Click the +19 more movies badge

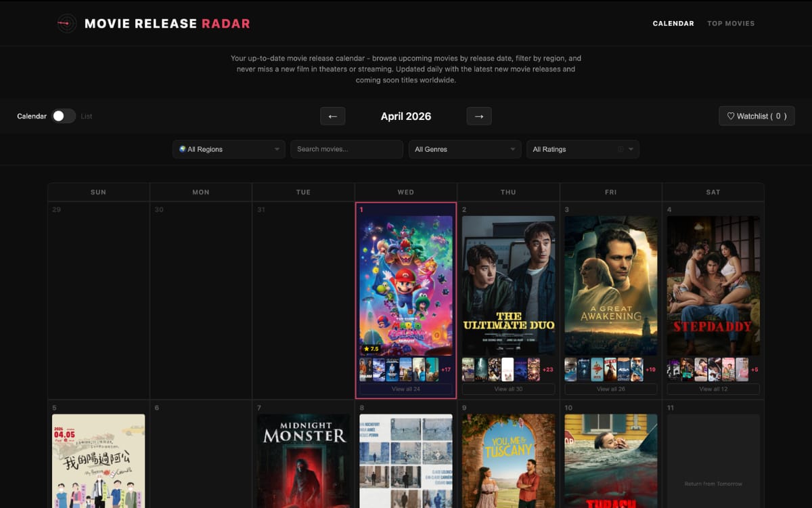click(x=651, y=370)
